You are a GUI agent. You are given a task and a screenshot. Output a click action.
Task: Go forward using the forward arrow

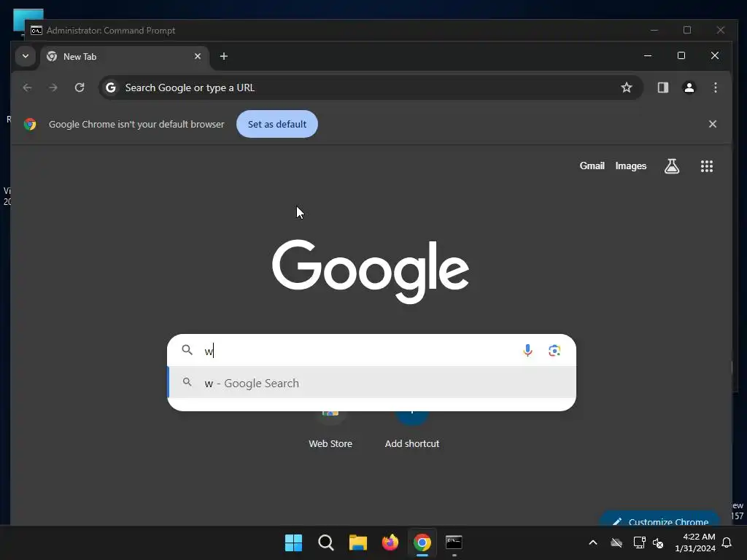click(53, 87)
